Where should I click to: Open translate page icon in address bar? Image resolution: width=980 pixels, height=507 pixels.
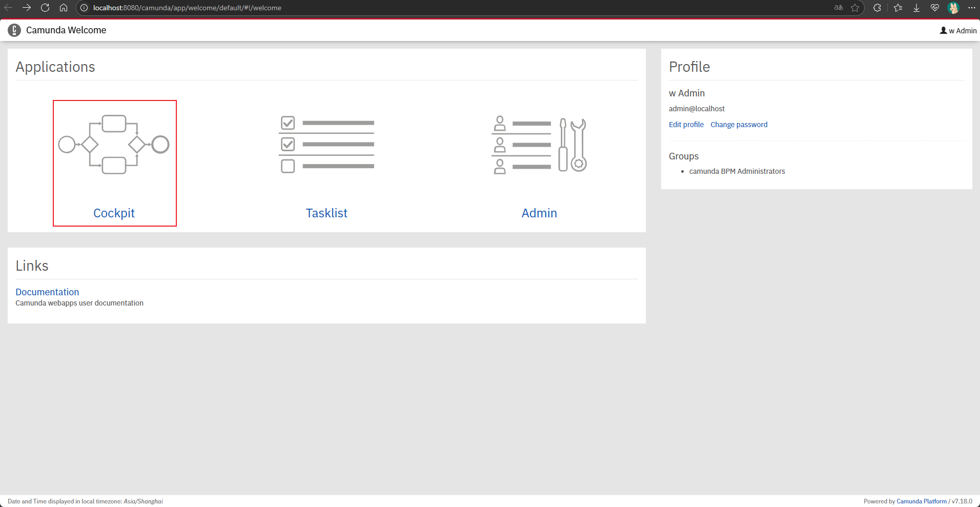tap(839, 8)
